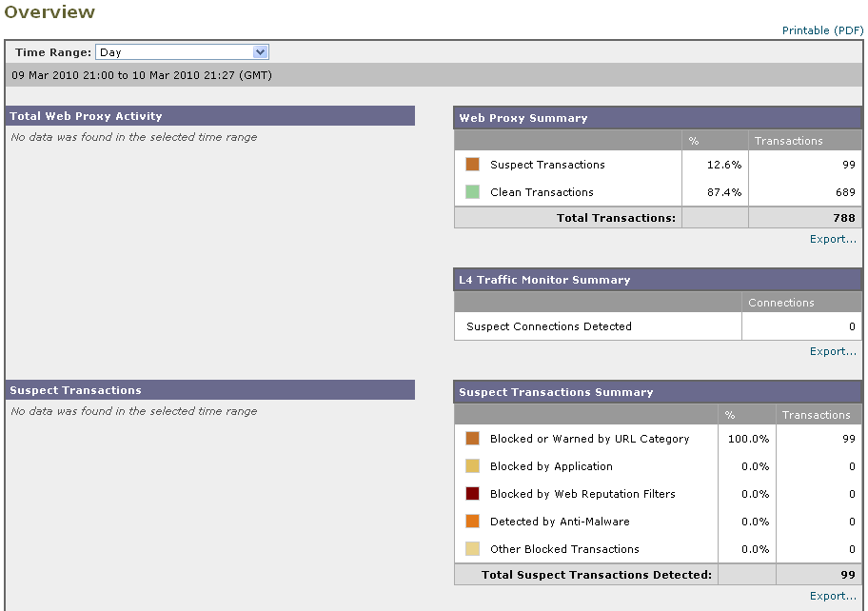Image resolution: width=868 pixels, height=611 pixels.
Task: Click the 12.6% value
Action: (x=723, y=165)
